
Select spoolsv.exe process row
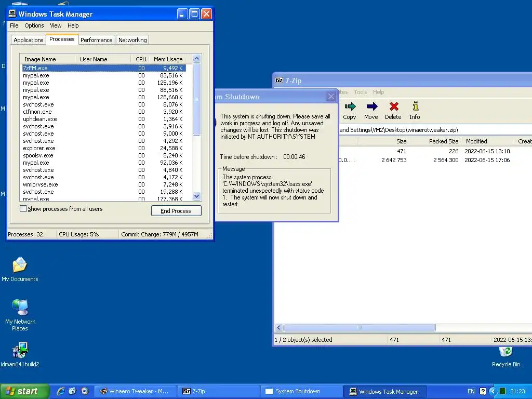pos(103,155)
